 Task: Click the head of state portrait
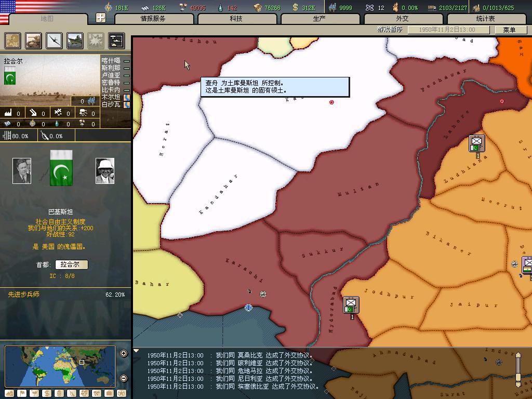tap(22, 170)
